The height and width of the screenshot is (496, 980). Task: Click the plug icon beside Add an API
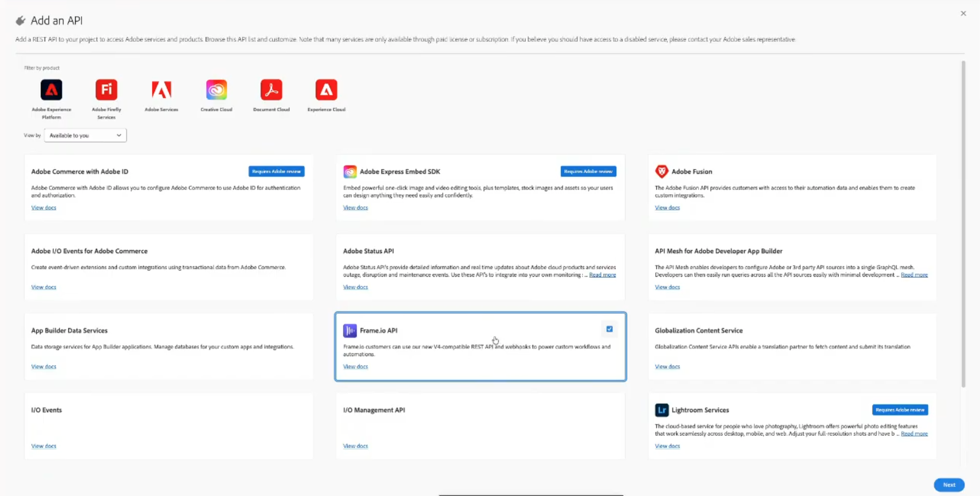click(x=21, y=21)
